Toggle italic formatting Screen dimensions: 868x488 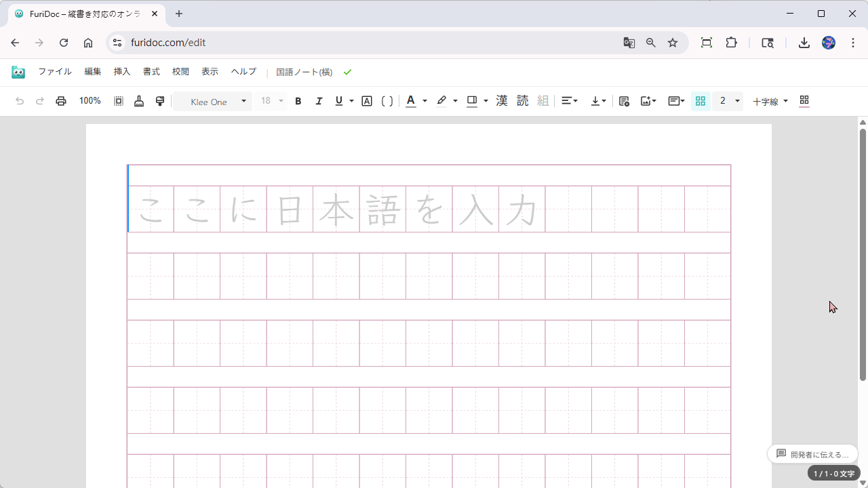coord(319,100)
